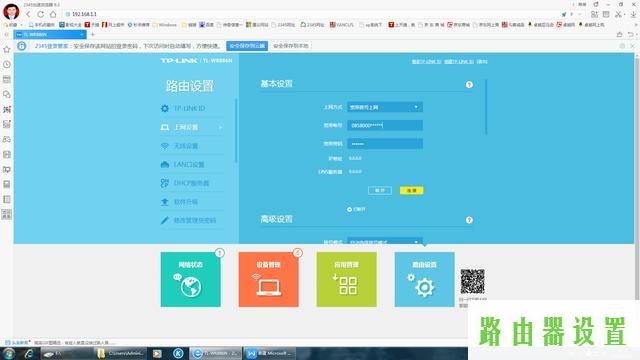Open DHCP服务器 settings in sidebar
This screenshot has width=640, height=360.
(x=192, y=183)
